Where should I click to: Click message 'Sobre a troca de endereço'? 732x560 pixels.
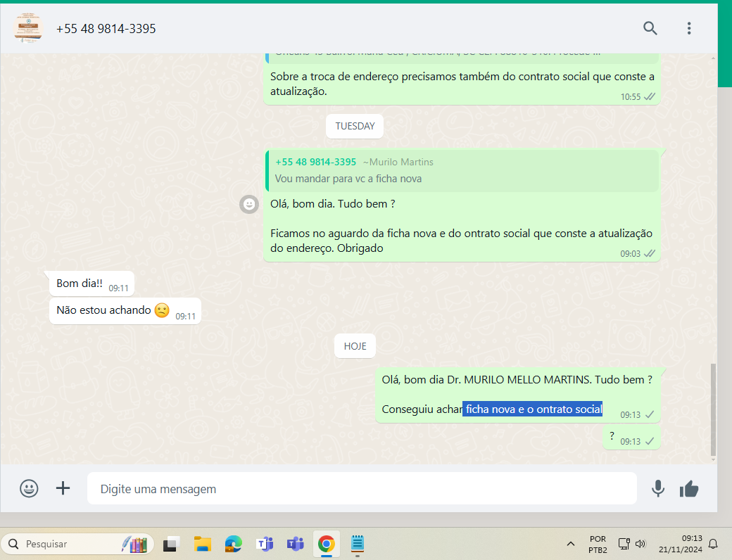[462, 84]
